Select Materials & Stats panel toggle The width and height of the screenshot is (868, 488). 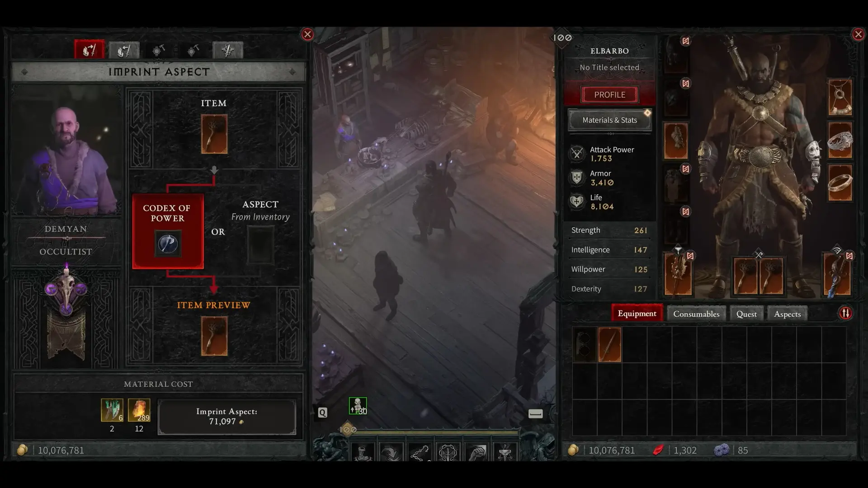point(609,120)
